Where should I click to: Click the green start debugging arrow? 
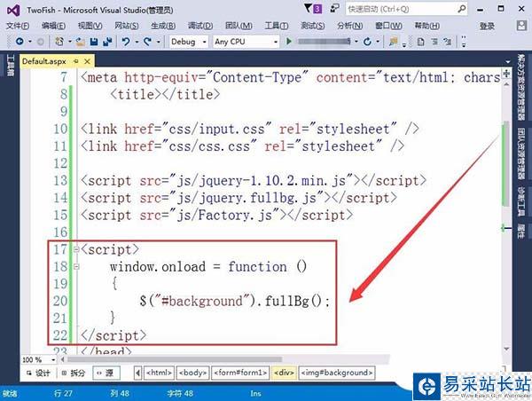click(289, 42)
